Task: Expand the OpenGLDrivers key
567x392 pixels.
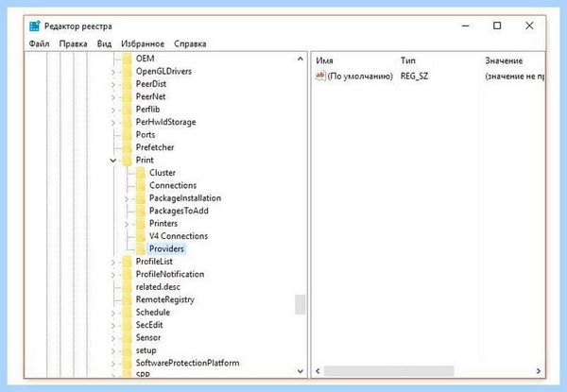Action: 113,72
